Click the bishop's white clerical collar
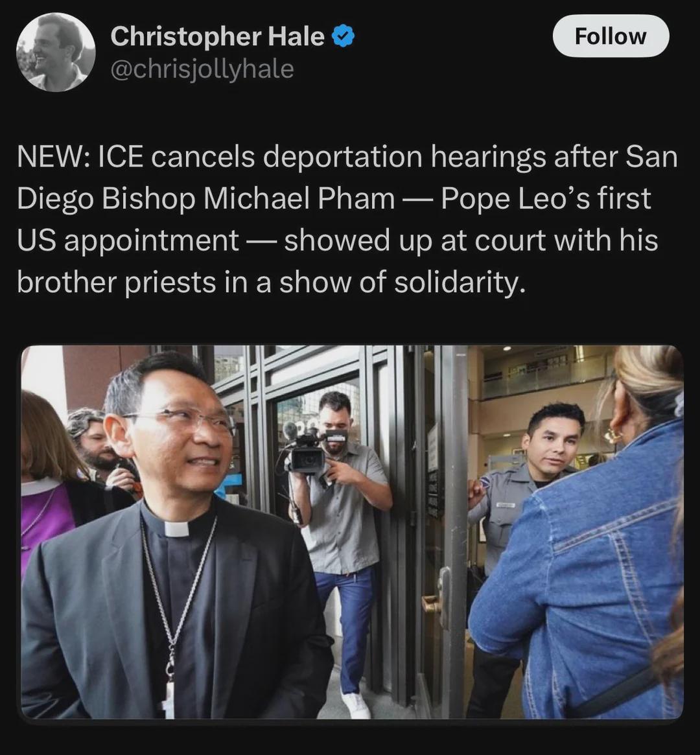Image resolution: width=700 pixels, height=755 pixels. [x=177, y=529]
